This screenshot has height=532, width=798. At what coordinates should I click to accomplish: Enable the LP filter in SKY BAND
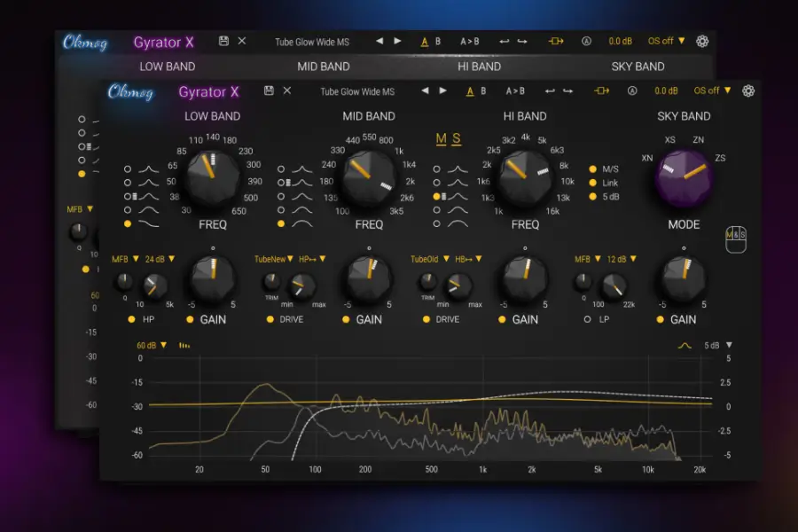(x=587, y=319)
